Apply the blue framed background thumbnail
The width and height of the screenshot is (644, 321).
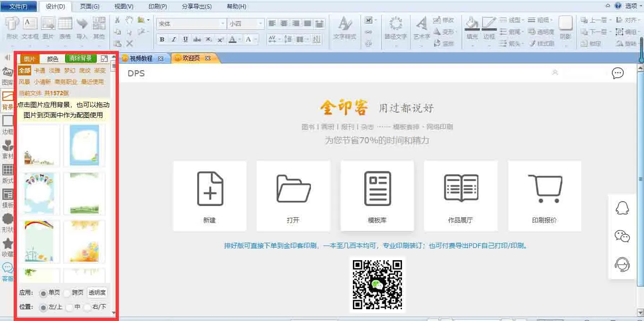point(84,145)
